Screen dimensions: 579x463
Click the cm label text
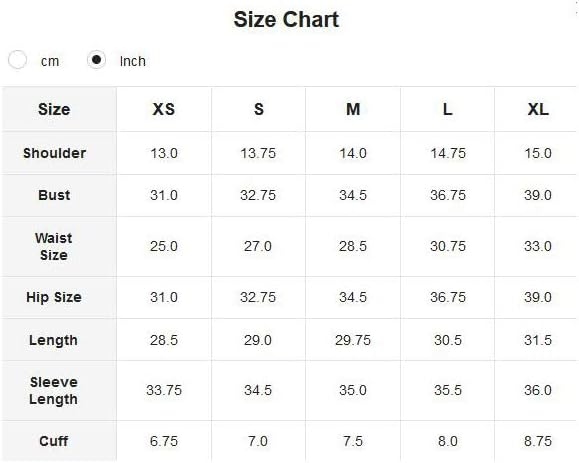50,62
